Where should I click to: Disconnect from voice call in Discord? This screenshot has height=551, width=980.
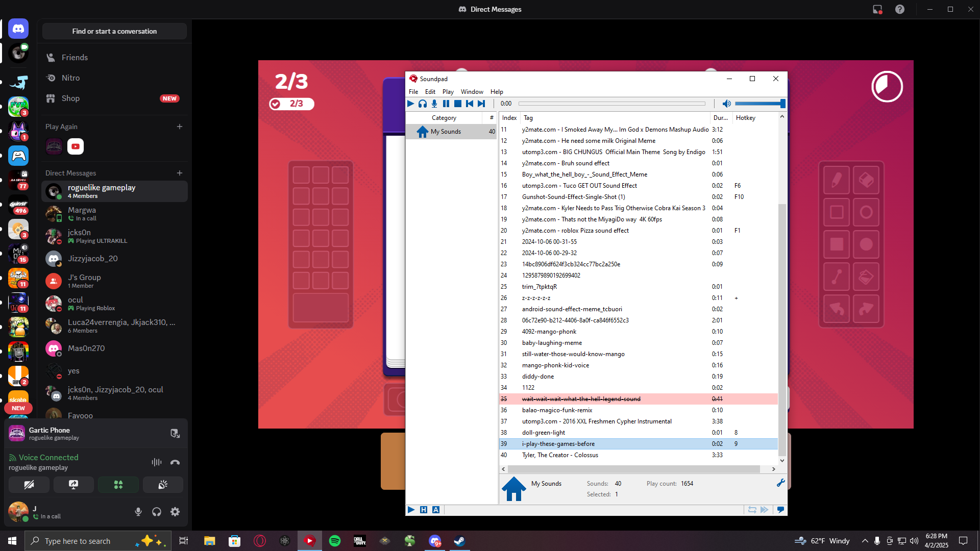(x=175, y=462)
